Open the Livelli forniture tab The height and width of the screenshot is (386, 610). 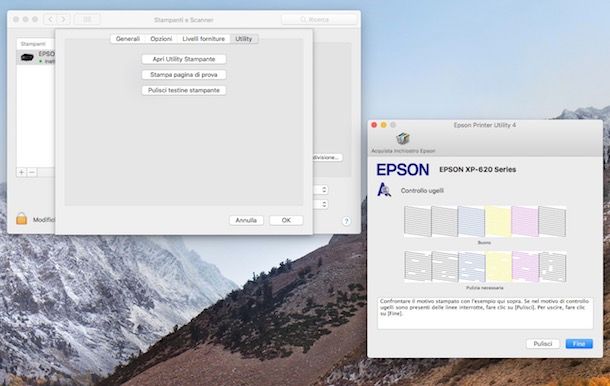[x=203, y=39]
